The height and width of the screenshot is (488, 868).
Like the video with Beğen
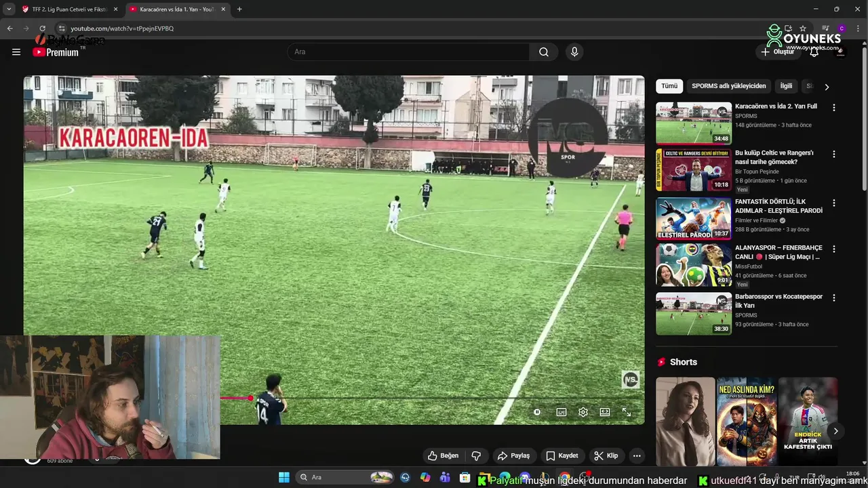443,455
